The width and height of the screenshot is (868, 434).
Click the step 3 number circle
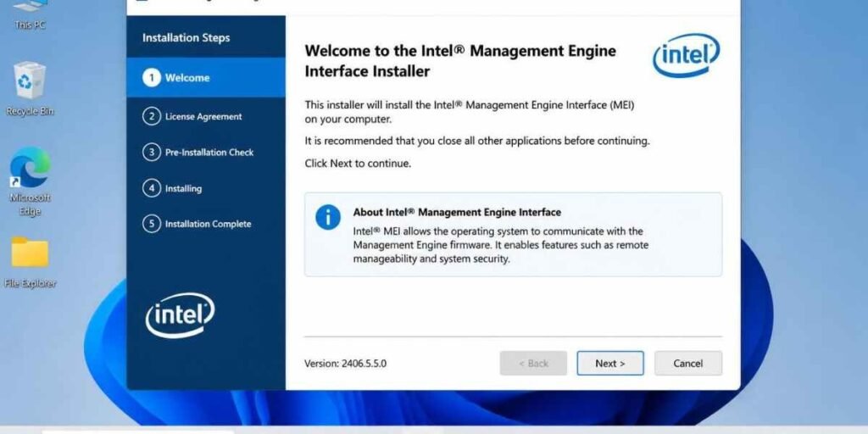152,153
